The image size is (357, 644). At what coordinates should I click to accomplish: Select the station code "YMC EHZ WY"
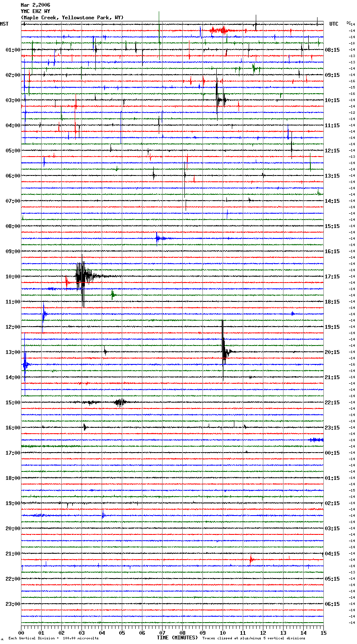coord(35,11)
